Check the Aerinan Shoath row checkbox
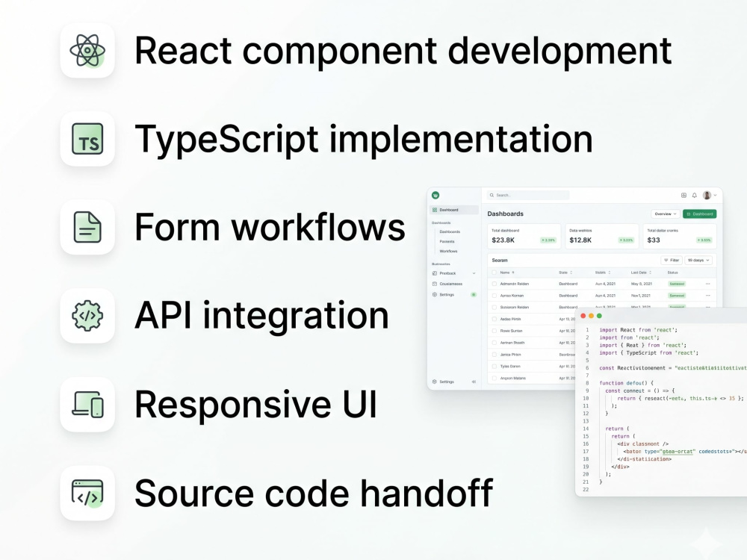747x560 pixels. tap(494, 343)
